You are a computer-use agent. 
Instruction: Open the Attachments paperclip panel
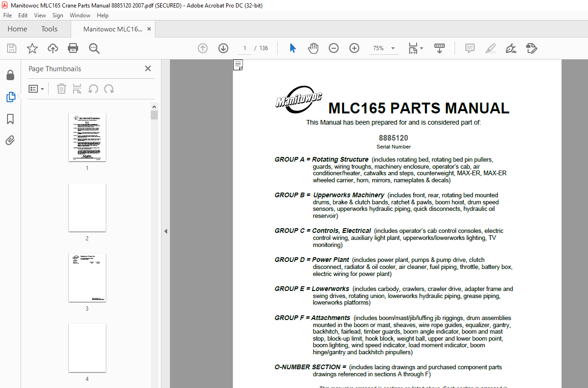point(10,141)
